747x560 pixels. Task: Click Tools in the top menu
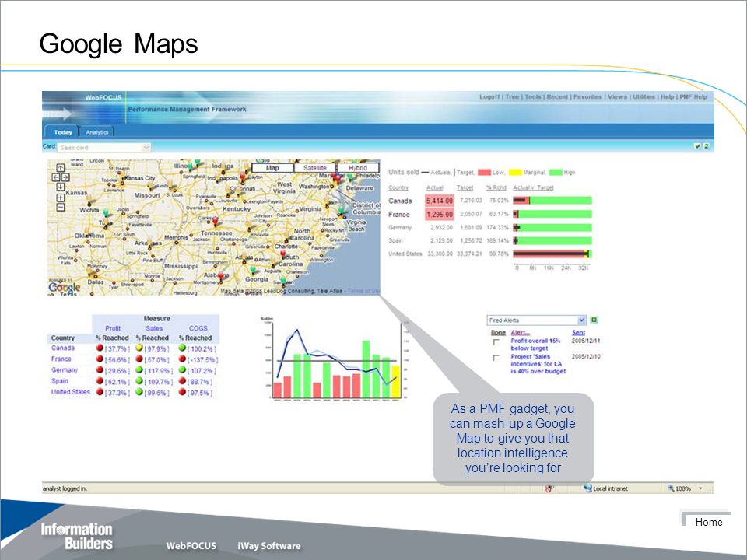[x=532, y=96]
